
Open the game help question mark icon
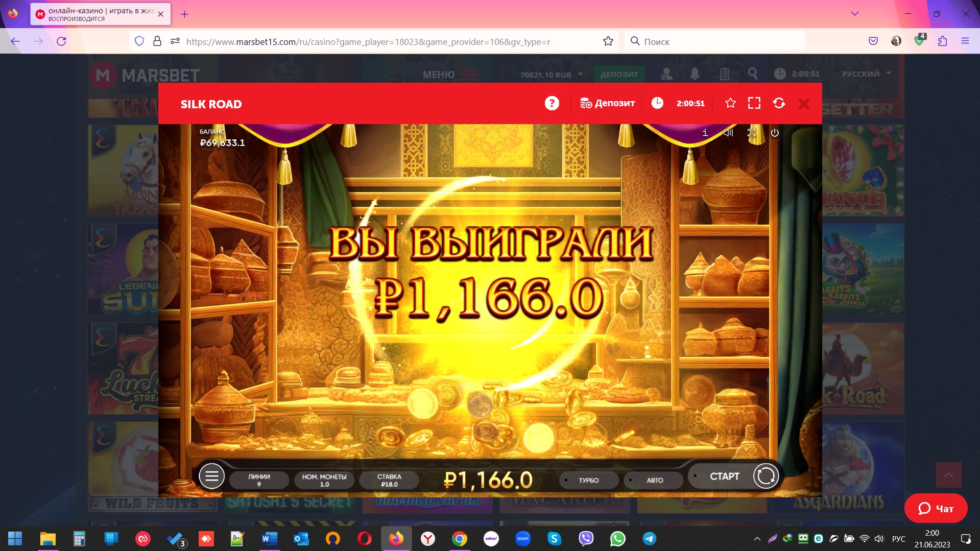pos(552,103)
